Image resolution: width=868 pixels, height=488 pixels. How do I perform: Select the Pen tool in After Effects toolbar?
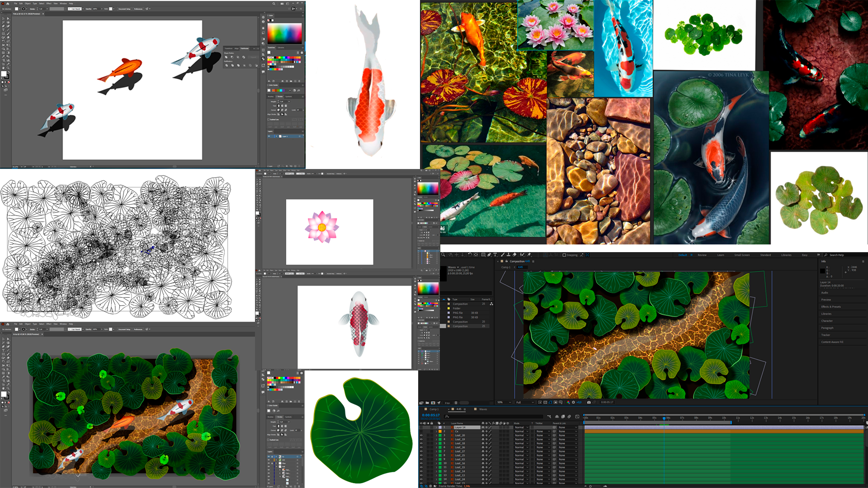point(489,255)
